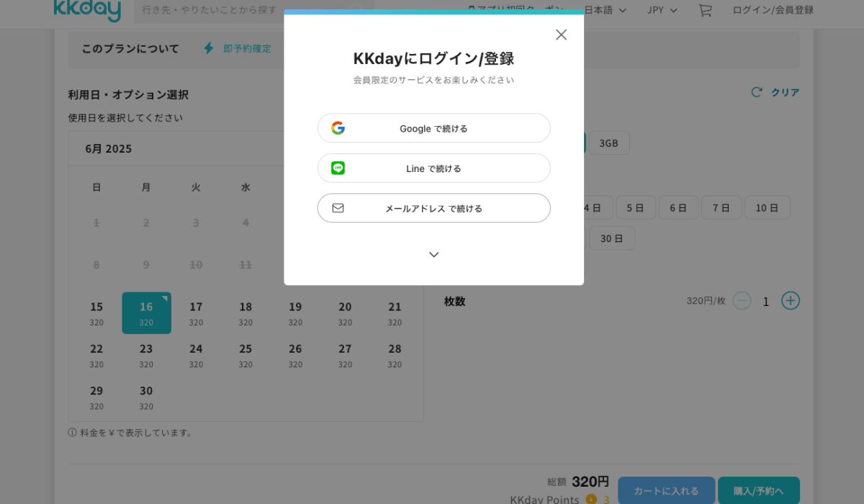Select June 25 on calendar
The image size is (864, 504).
click(246, 355)
